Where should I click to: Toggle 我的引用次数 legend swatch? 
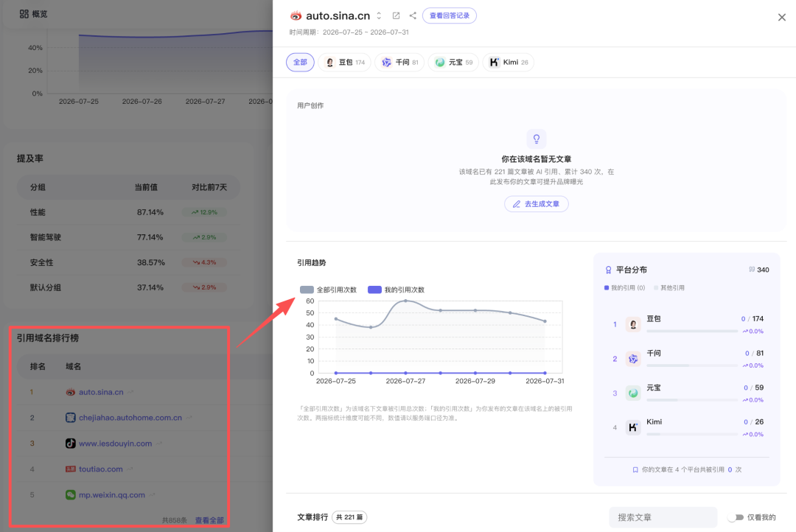tap(374, 290)
